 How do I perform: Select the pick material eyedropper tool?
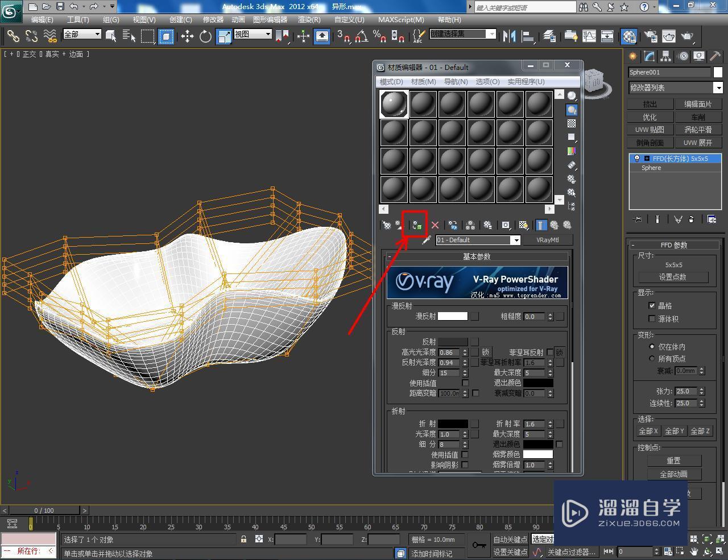426,240
